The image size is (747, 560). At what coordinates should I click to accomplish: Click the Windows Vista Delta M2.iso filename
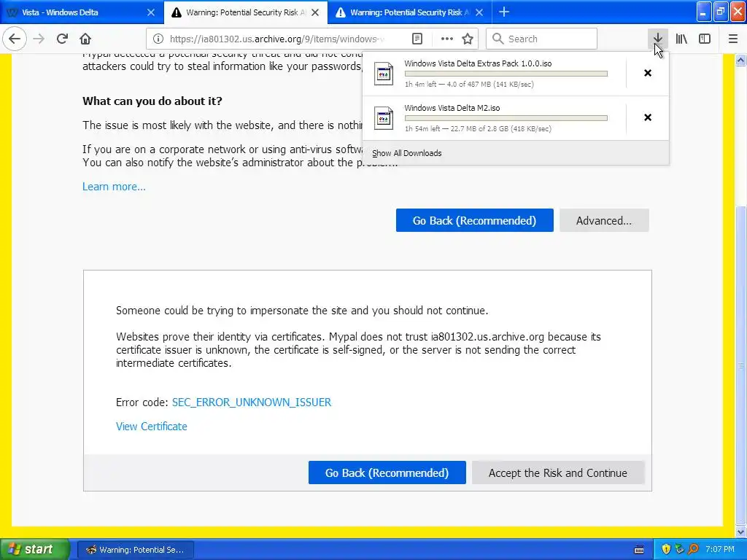(452, 108)
